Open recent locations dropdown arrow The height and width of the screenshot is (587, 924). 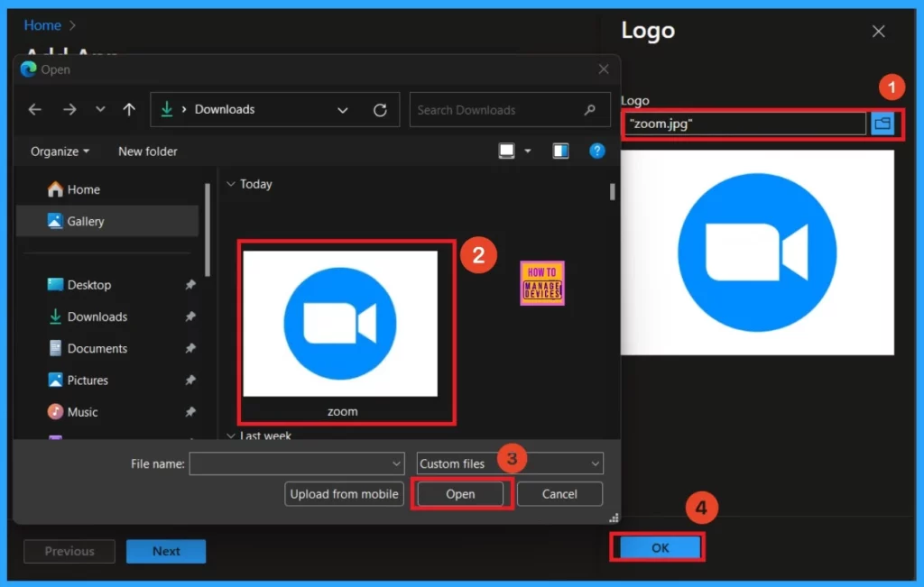(100, 109)
